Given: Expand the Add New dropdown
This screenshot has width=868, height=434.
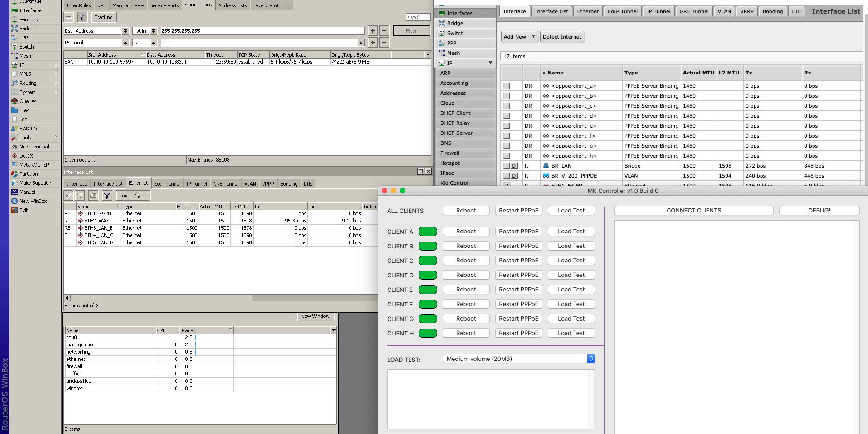Looking at the screenshot, I should click(519, 37).
